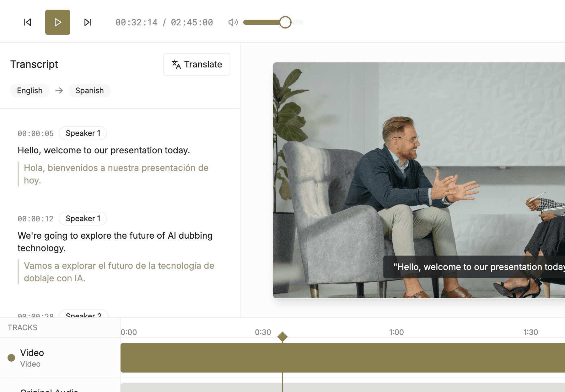Click Speaker 1 tag at 00:00:12
The width and height of the screenshot is (565, 392).
(83, 219)
